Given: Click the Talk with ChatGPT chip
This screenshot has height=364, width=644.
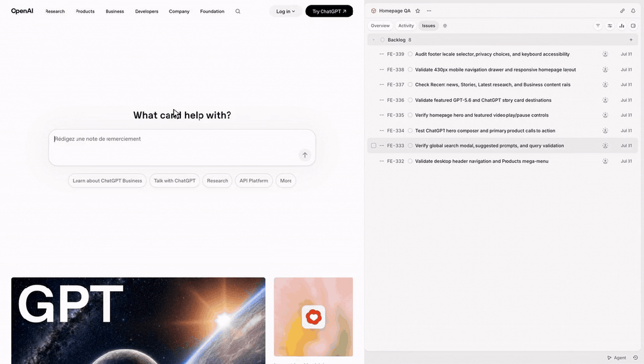Looking at the screenshot, I should [x=174, y=180].
